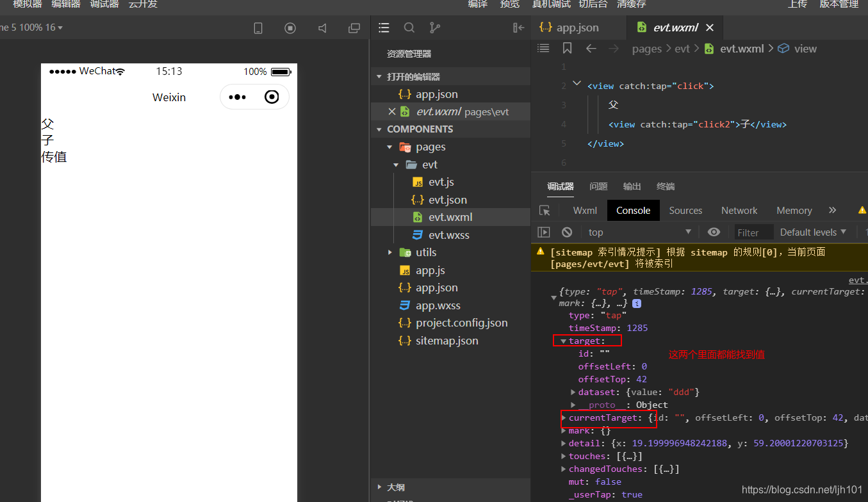The width and height of the screenshot is (868, 502).
Task: Open the Network devtools tab
Action: click(x=739, y=210)
